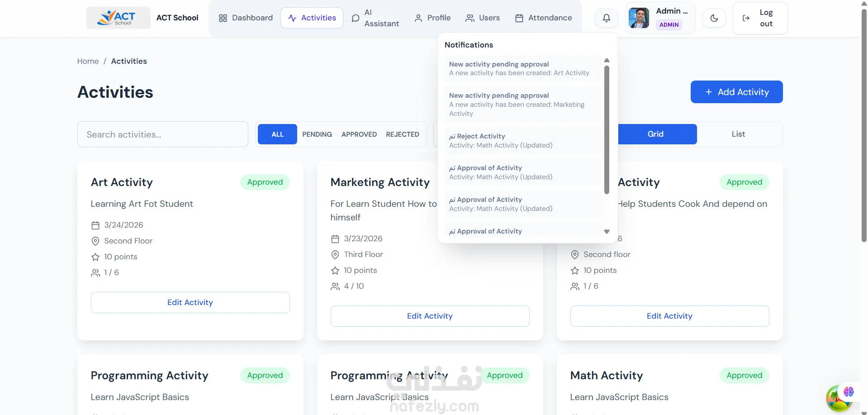
Task: Navigate to the Users page
Action: (483, 18)
